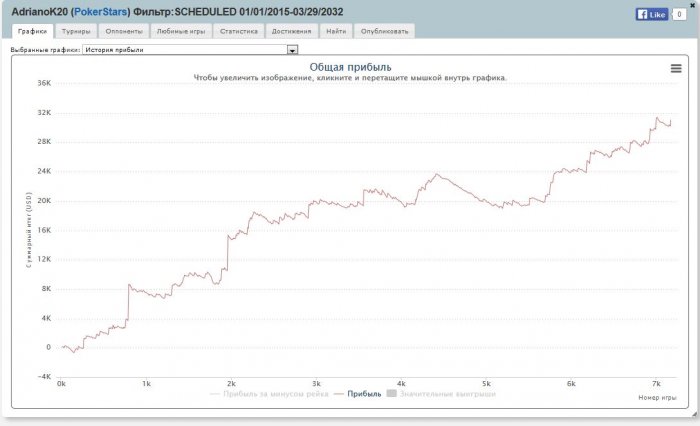
Task: Close the popup with the X icon
Action: pos(692,6)
